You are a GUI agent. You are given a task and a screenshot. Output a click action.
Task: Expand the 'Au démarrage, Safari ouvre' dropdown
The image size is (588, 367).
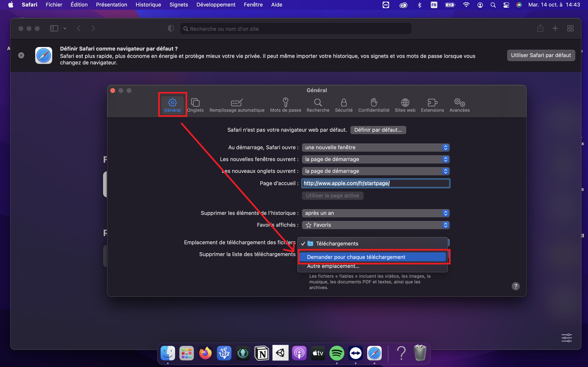tap(375, 148)
